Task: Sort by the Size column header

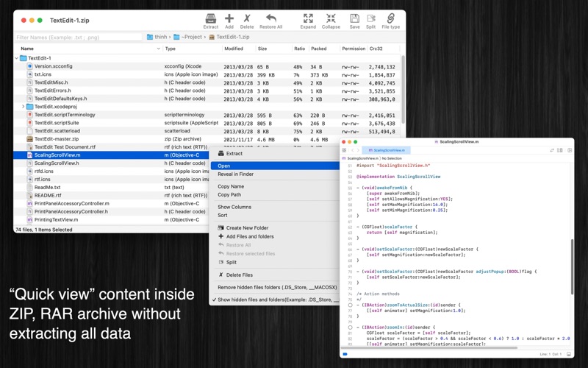Action: (273, 49)
